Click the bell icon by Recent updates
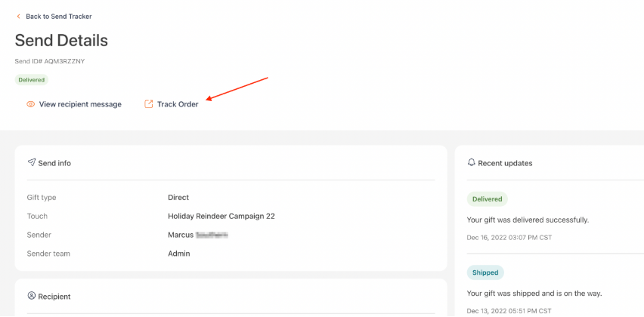 [472, 162]
